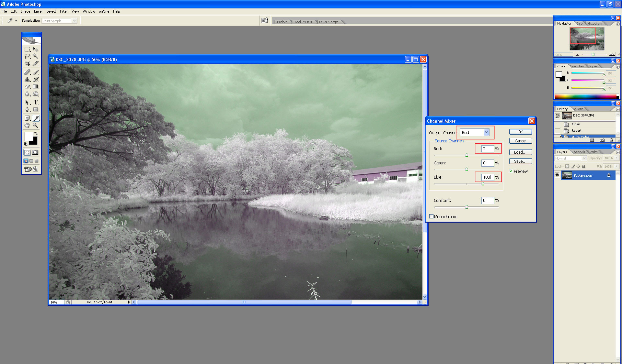Select the Clone Stamp tool
The image size is (622, 364).
27,79
